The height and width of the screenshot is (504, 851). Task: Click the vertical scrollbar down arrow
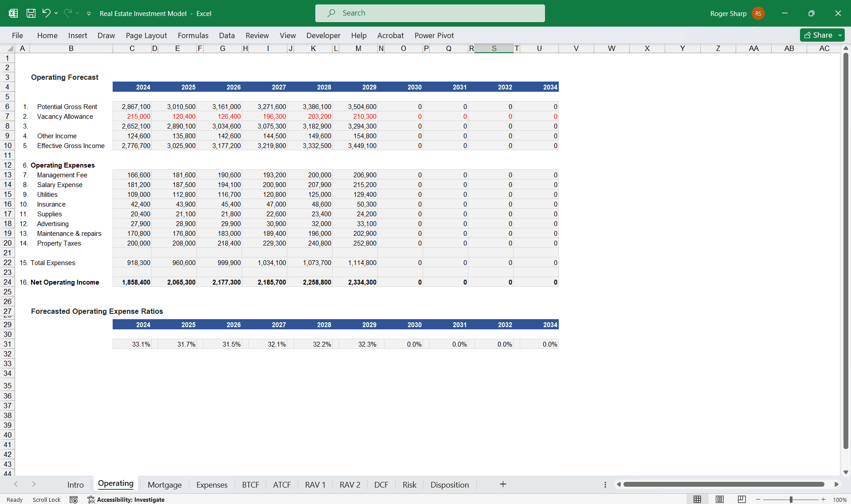(846, 473)
